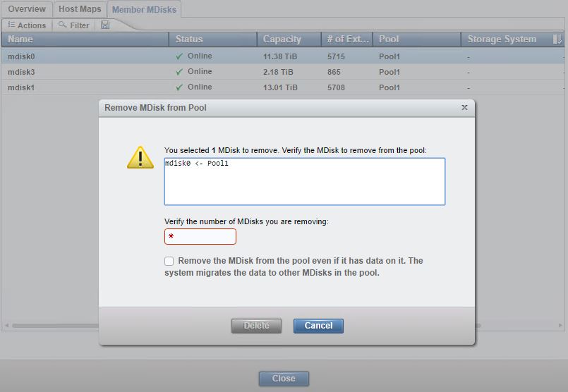
Task: Click the horizontal scrollbar right arrow
Action: click(561, 326)
